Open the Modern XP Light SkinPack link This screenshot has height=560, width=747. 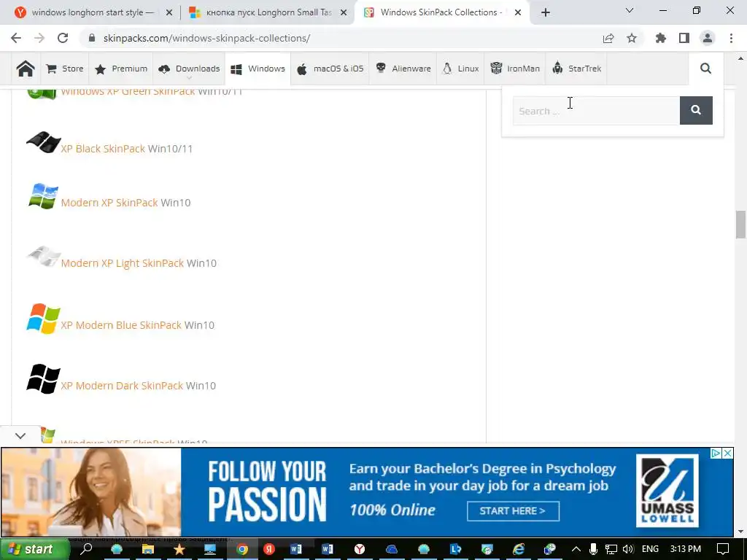[123, 263]
